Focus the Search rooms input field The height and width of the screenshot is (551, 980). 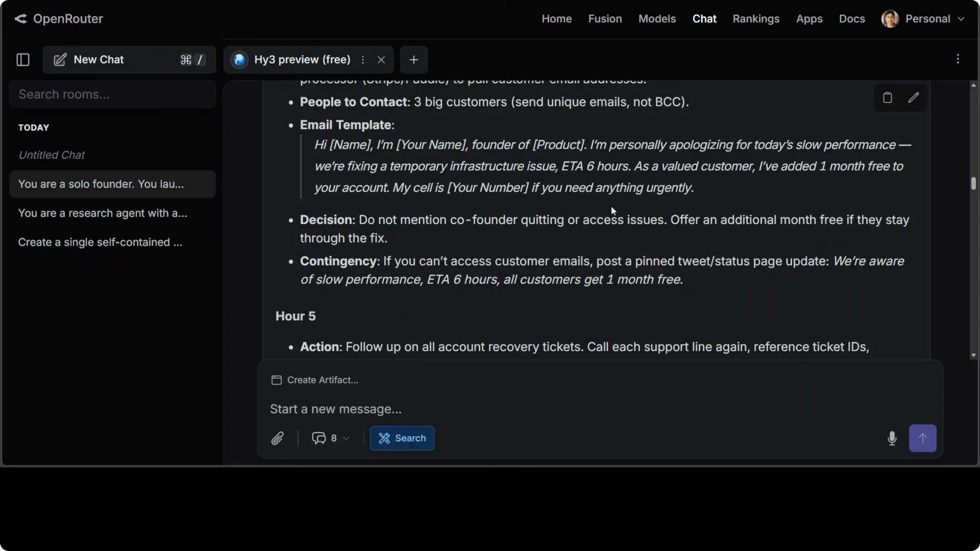click(x=112, y=94)
